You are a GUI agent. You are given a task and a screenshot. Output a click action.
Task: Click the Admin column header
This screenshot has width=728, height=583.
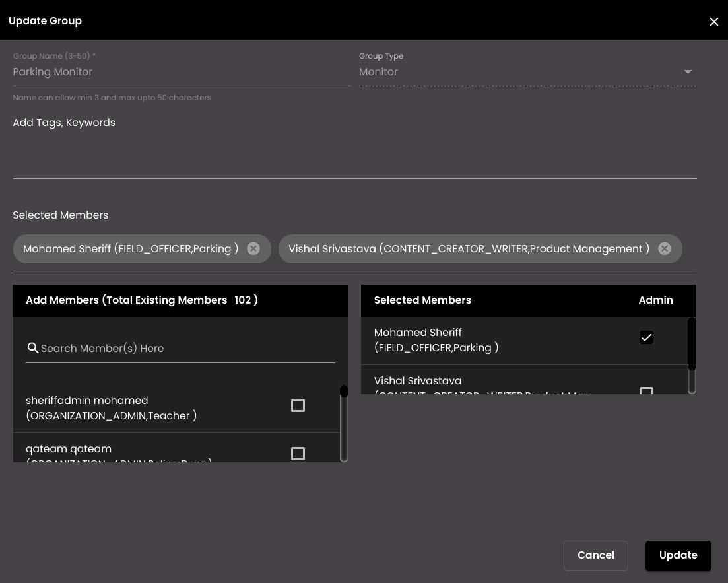(x=655, y=300)
